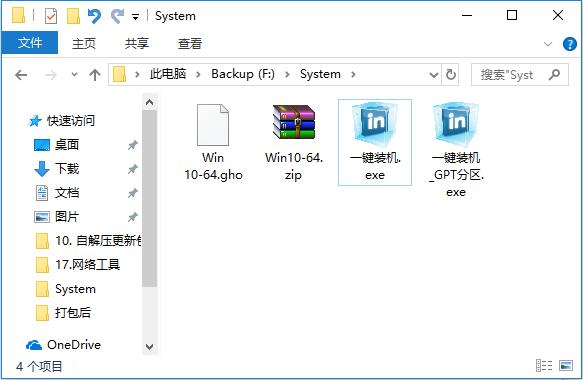Expand the ribbon with the chevron arrow
Image resolution: width=583 pixels, height=380 pixels.
point(548,44)
